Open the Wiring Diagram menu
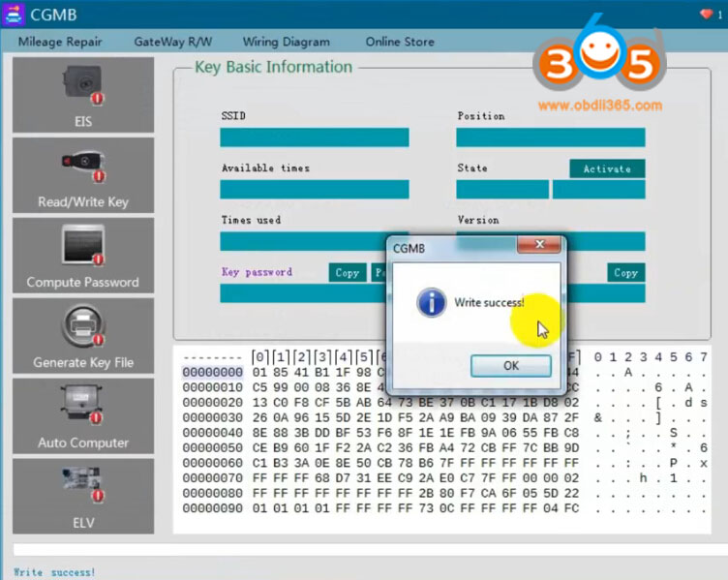 point(286,42)
